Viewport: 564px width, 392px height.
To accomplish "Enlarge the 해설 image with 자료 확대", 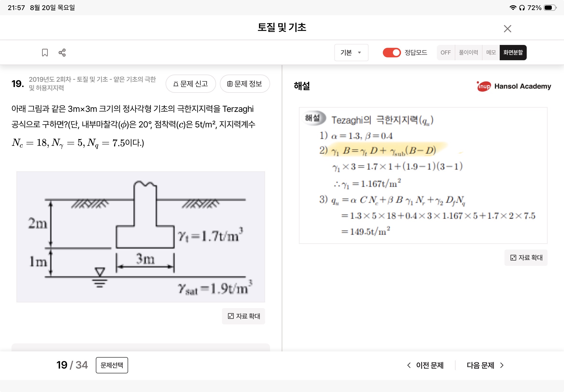I will [x=526, y=258].
